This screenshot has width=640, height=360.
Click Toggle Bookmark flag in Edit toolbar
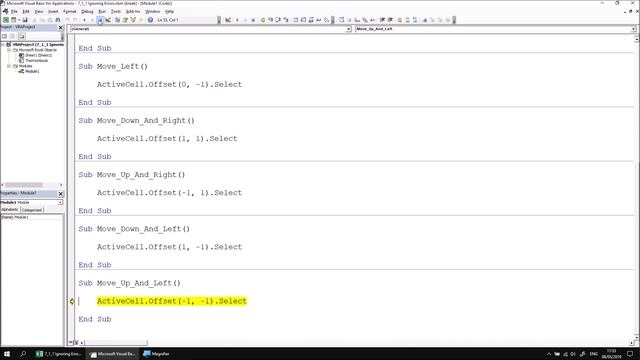click(x=424, y=20)
